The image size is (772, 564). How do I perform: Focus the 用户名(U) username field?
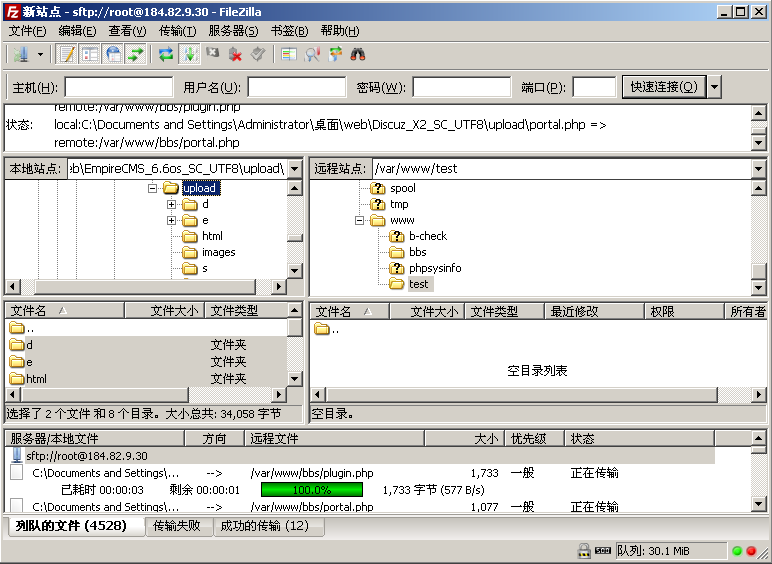tap(297, 88)
